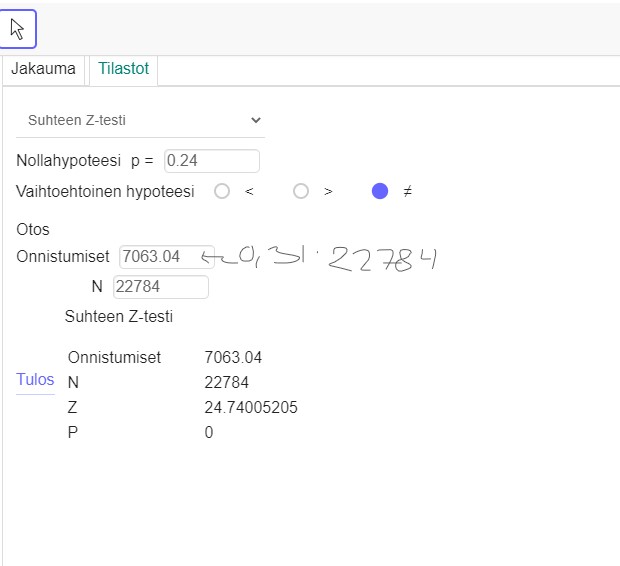620x566 pixels.
Task: Select the less-than alternative hypothesis option
Action: point(222,191)
